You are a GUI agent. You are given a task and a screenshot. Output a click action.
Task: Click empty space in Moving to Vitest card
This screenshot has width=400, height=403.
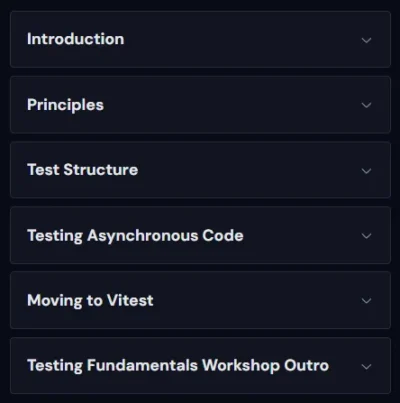click(257, 300)
